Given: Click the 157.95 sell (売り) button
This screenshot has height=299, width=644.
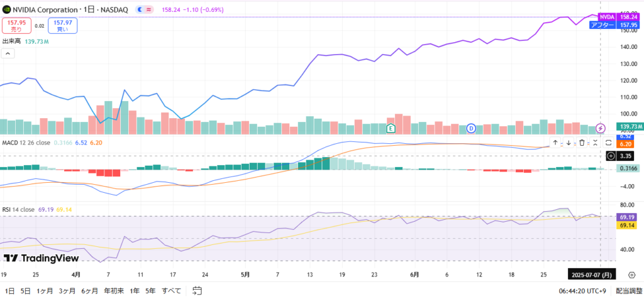Looking at the screenshot, I should click(x=16, y=26).
